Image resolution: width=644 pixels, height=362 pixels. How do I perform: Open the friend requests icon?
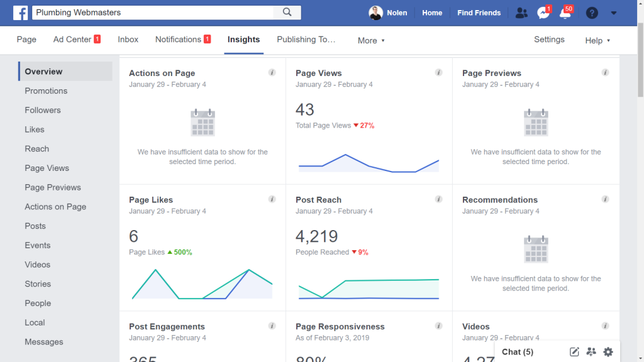(x=521, y=13)
